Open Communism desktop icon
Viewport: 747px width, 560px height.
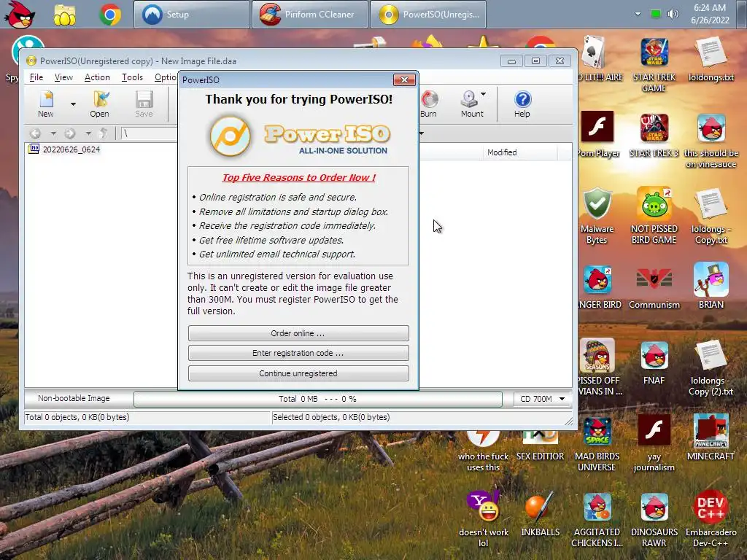654,288
